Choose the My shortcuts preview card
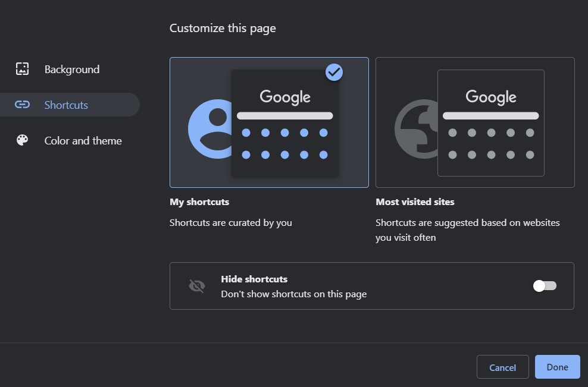 point(269,122)
